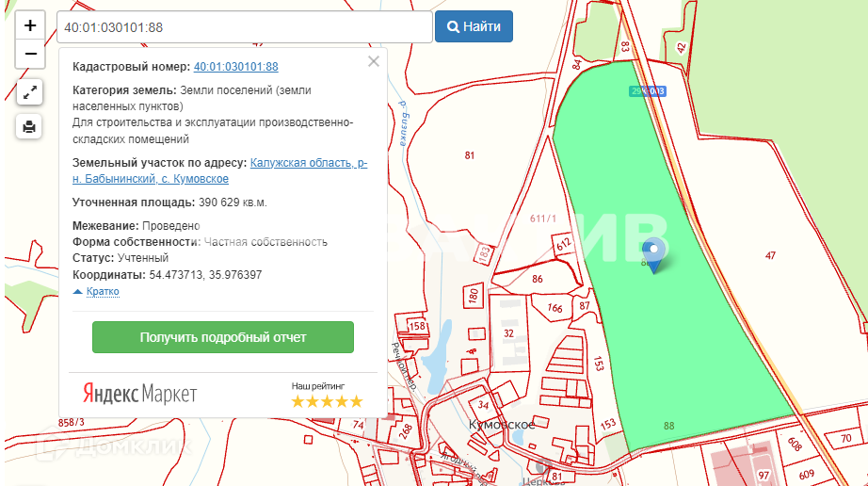Image resolution: width=868 pixels, height=486 pixels.
Task: Zoom out with the minus button
Action: click(30, 54)
